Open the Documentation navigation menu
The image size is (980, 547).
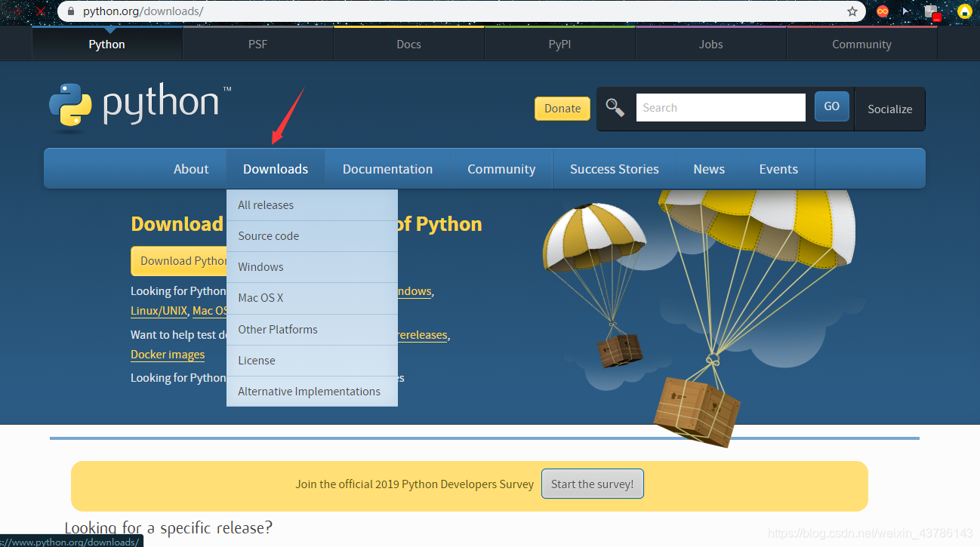click(x=388, y=169)
